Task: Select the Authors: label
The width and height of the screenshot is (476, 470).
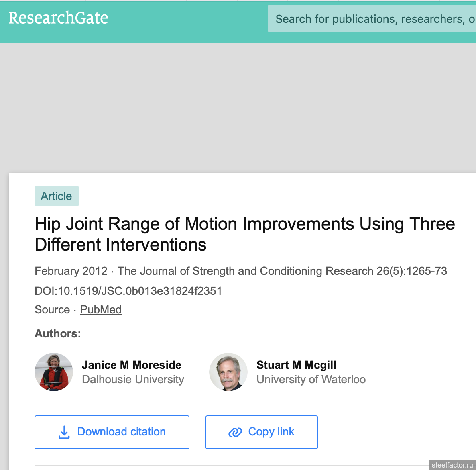Action: click(x=58, y=333)
